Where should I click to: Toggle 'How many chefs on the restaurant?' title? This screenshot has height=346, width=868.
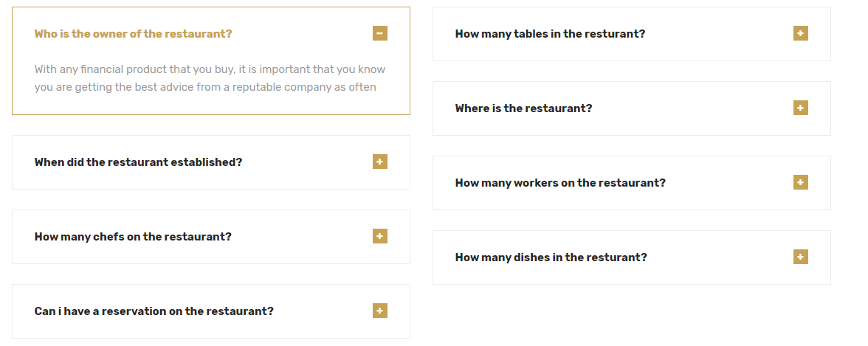[x=133, y=237]
